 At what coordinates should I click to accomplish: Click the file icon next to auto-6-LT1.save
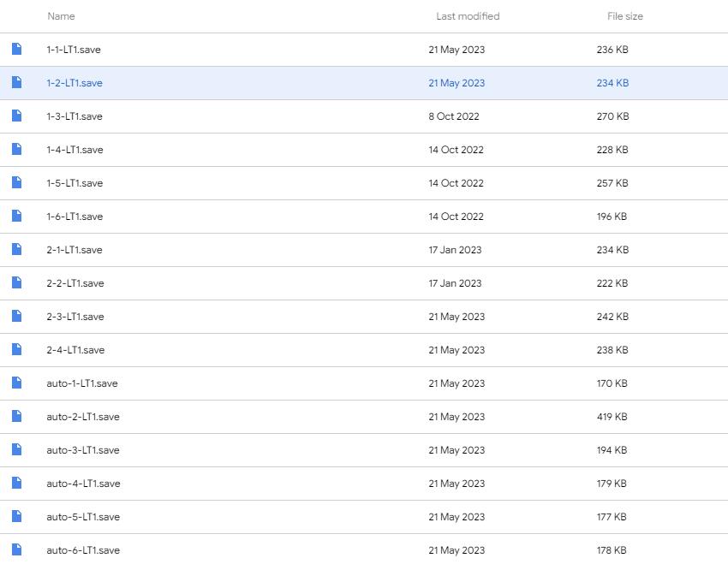16,549
